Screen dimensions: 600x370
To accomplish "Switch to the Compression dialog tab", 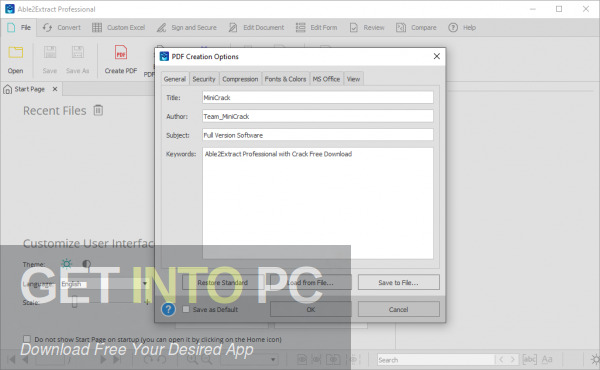I will click(240, 79).
